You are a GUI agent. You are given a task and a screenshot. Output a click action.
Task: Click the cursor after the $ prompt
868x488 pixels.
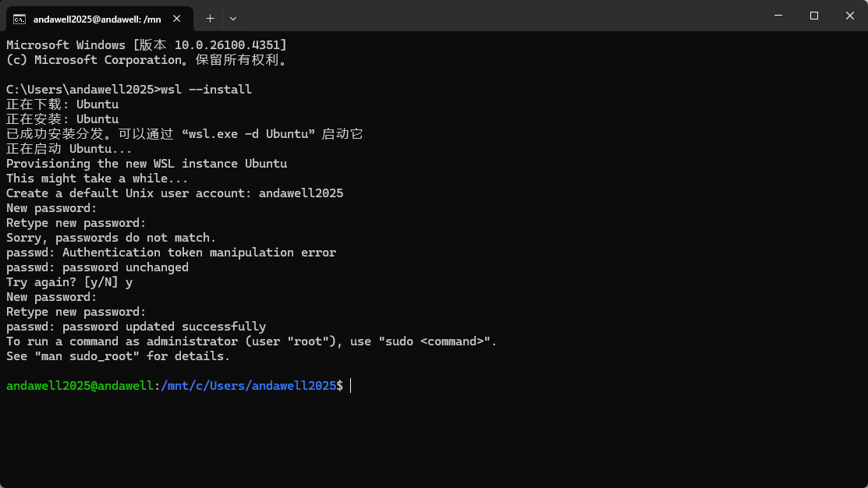tap(350, 386)
